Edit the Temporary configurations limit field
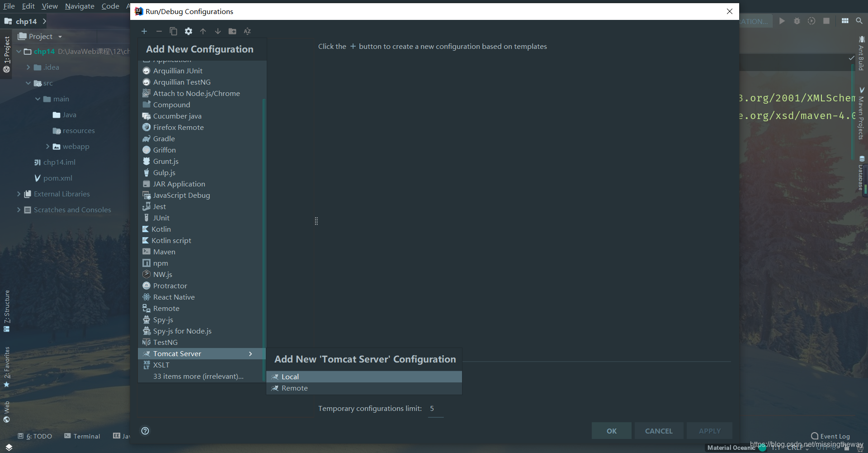This screenshot has width=868, height=453. click(435, 409)
